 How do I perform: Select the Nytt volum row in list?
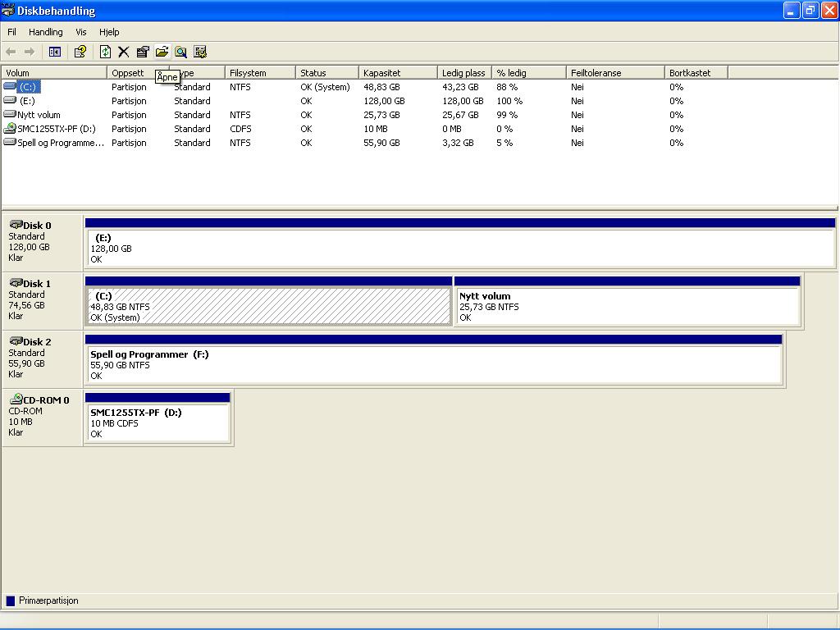pyautogui.click(x=39, y=115)
